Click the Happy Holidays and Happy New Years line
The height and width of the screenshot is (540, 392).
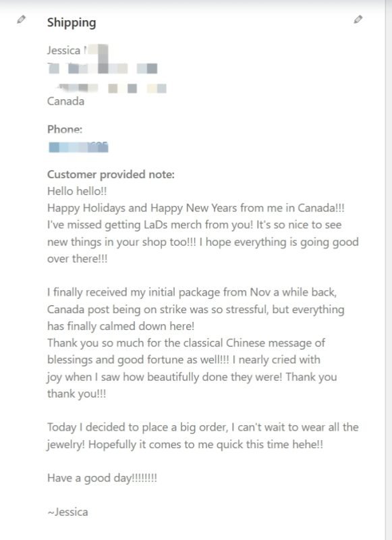(x=196, y=208)
